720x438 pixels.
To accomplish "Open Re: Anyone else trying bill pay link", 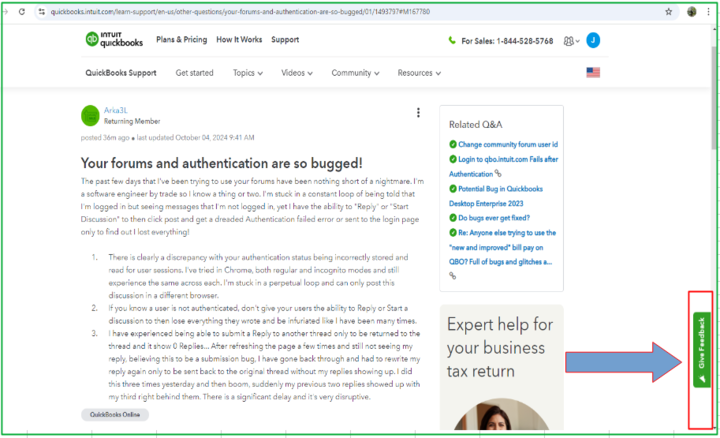I will tap(502, 247).
